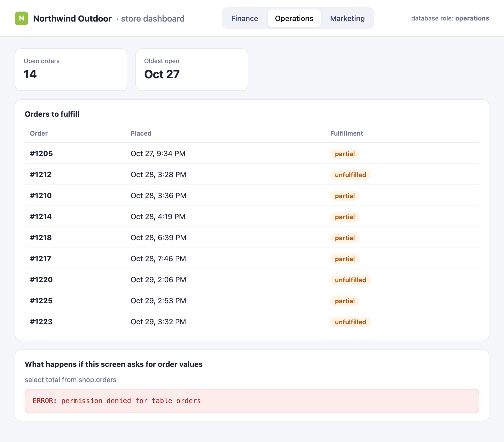Image resolution: width=504 pixels, height=442 pixels.
Task: Click the query text select total from shop.orders
Action: (71, 380)
